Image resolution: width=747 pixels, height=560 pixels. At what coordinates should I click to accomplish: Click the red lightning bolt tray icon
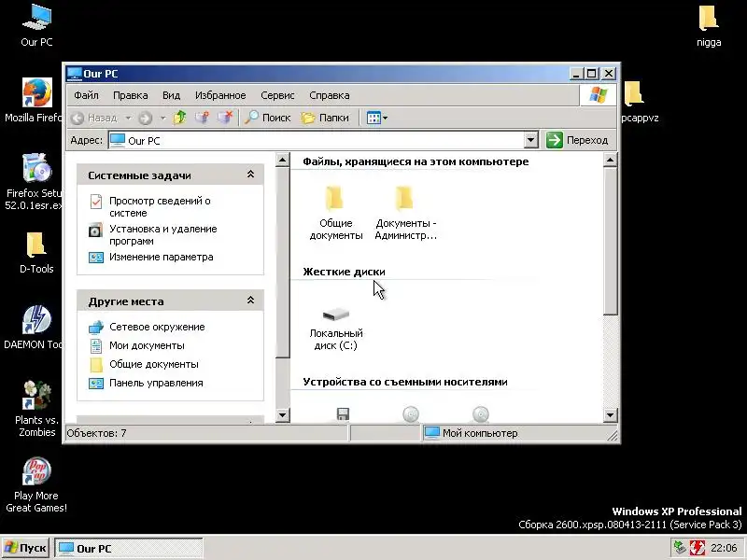pos(697,548)
